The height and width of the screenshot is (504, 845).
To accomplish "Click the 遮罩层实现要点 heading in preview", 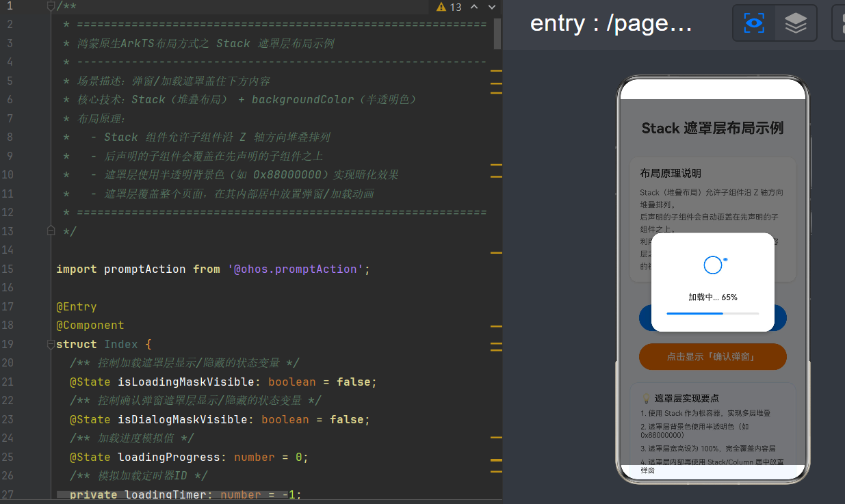I will [686, 398].
